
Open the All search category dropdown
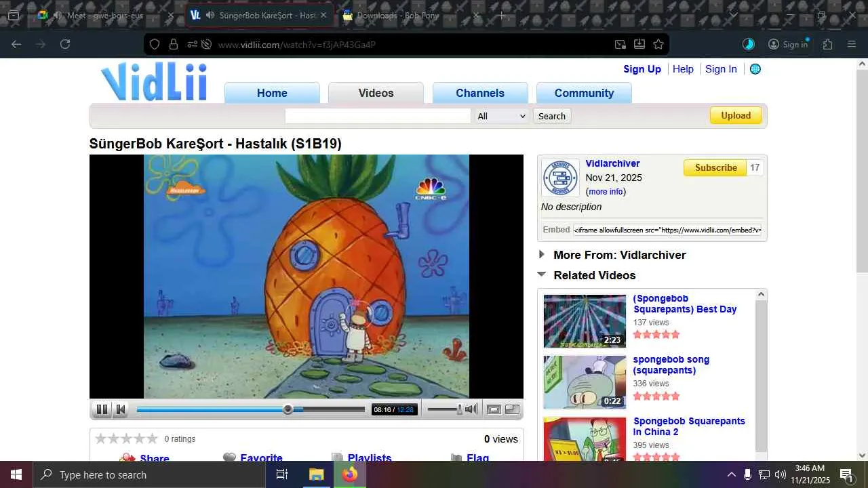501,116
